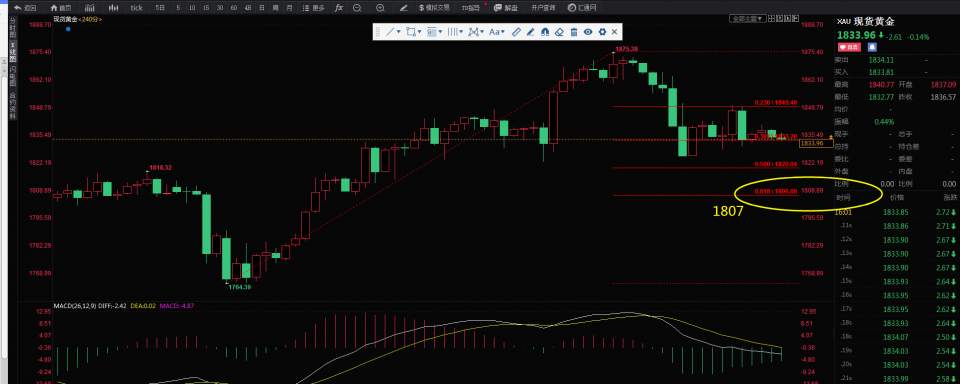Switch to the candlestick chart icon left of tick
The width and height of the screenshot is (960, 384).
pos(113,8)
